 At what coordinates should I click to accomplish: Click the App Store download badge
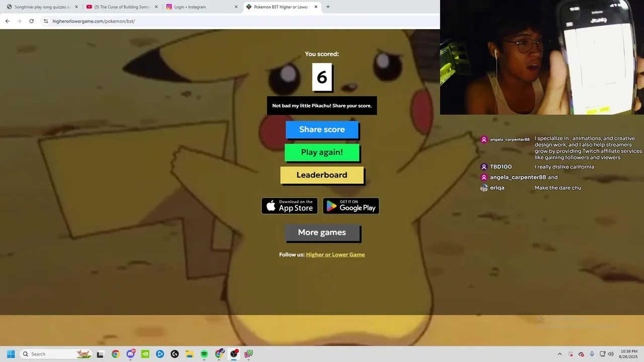pos(290,206)
